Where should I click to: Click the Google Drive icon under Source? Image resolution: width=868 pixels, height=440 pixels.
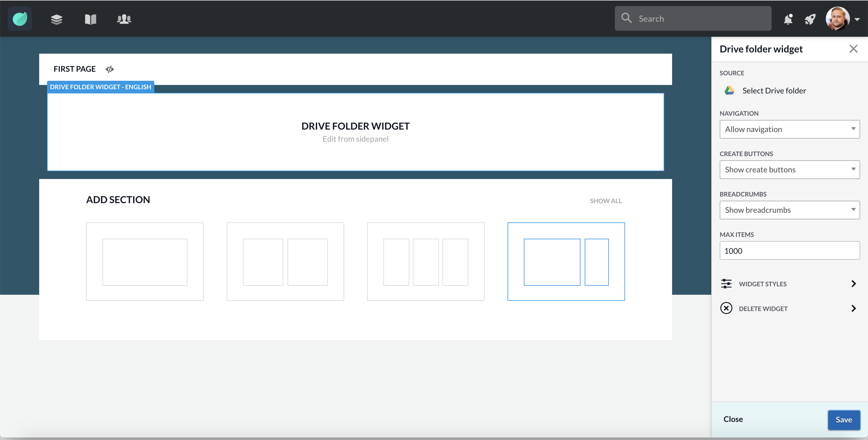[x=729, y=90]
